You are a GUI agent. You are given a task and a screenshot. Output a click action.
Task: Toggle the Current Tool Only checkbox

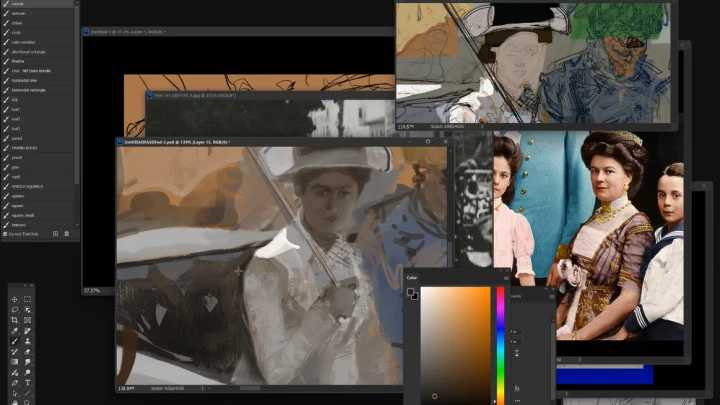5,234
